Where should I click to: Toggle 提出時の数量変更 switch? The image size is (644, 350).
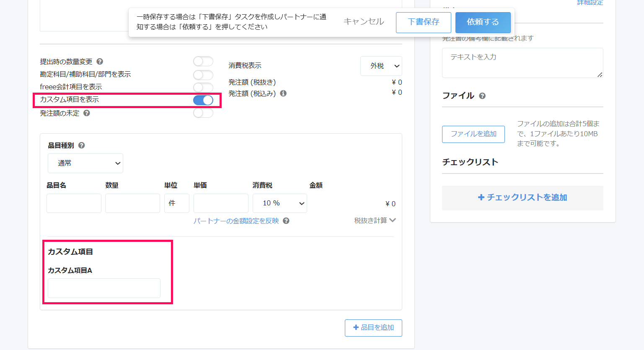[x=203, y=62]
